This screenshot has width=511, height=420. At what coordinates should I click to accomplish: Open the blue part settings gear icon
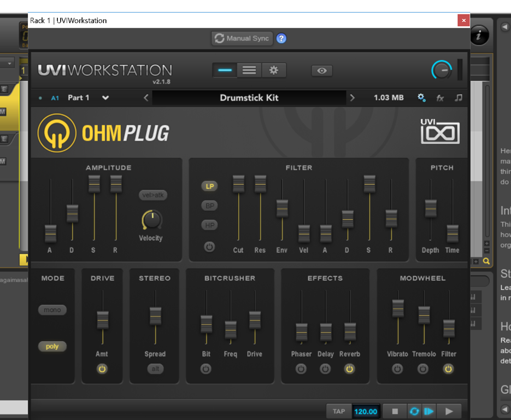click(421, 97)
